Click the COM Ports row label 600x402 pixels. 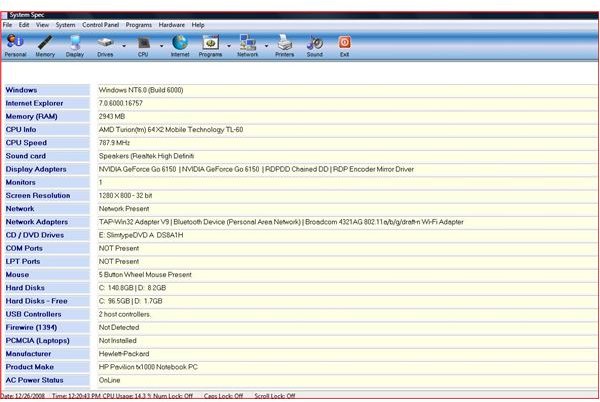point(24,248)
